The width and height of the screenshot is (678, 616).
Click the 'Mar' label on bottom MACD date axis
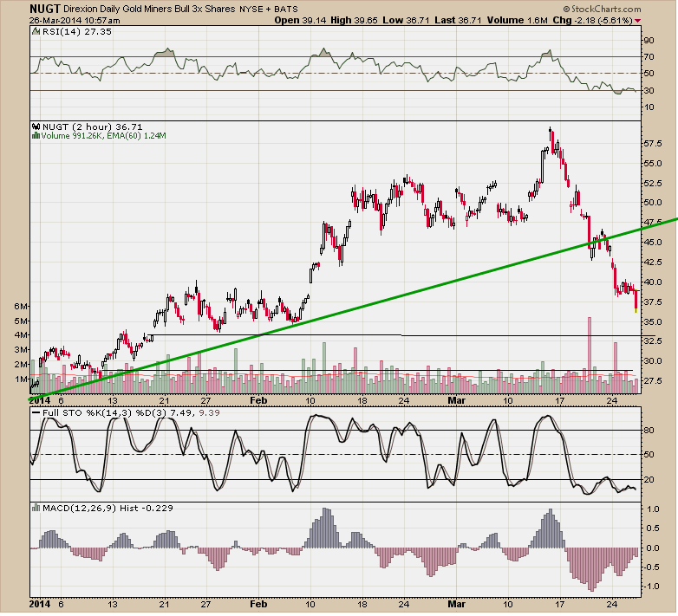tap(457, 605)
